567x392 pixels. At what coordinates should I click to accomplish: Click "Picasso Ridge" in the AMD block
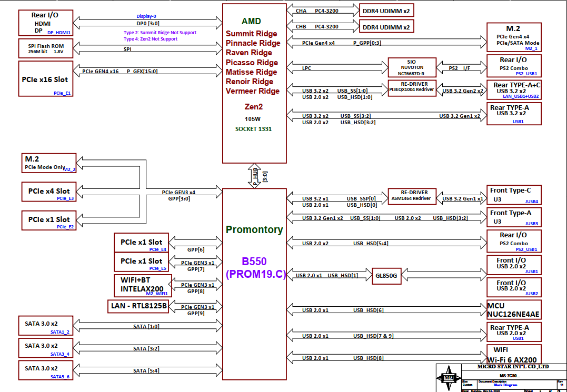tap(252, 63)
